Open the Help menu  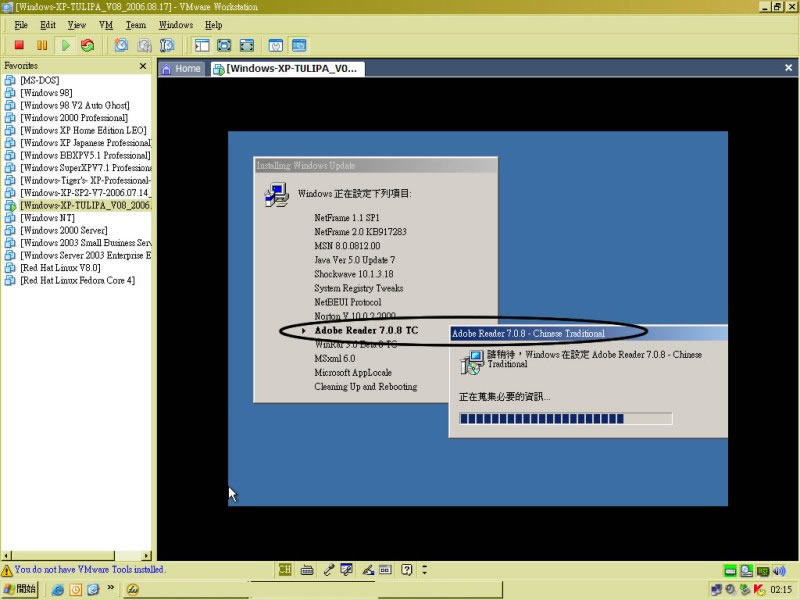[x=214, y=25]
